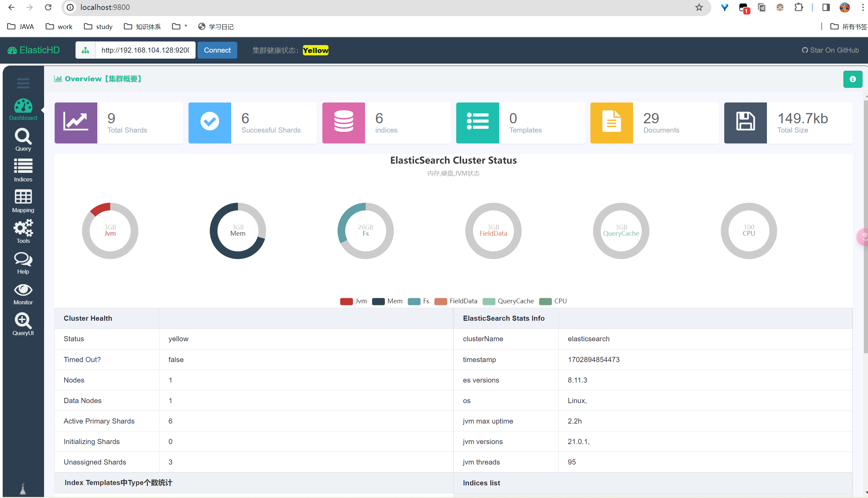This screenshot has height=498, width=868.
Task: Click the Fs donut chart
Action: (x=365, y=231)
